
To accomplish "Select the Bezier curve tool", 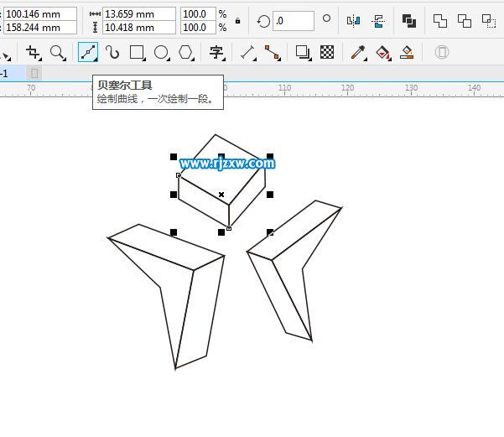I will [88, 52].
